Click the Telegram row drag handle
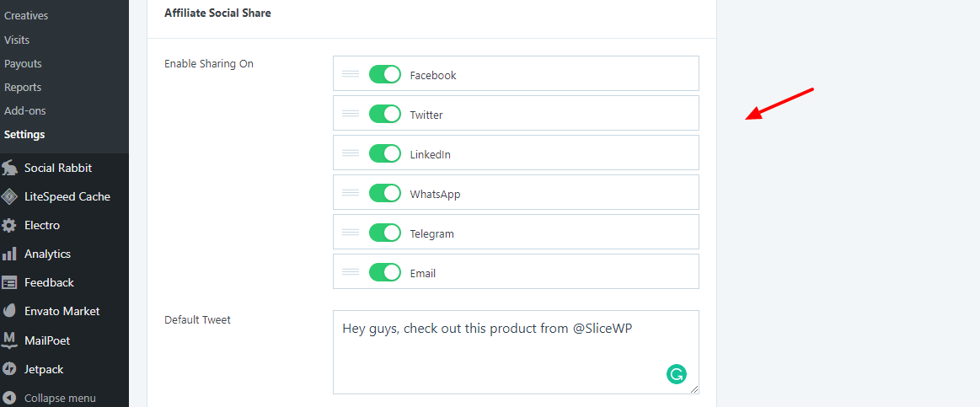The width and height of the screenshot is (980, 407). (x=351, y=233)
